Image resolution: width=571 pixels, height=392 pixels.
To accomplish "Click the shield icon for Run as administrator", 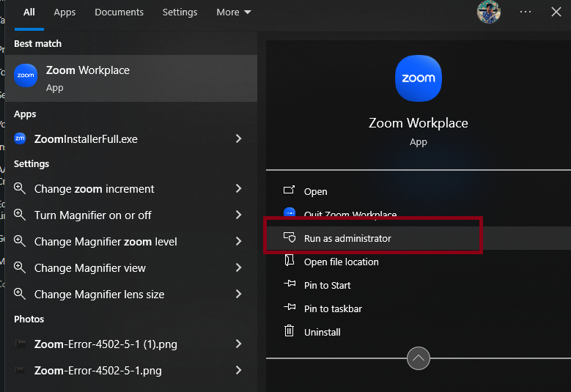I will (x=290, y=237).
